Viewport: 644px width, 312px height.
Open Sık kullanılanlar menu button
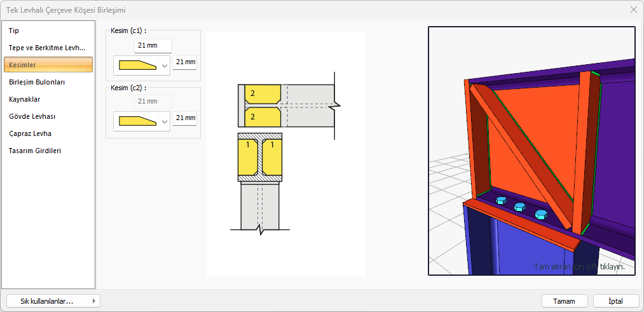(53, 301)
